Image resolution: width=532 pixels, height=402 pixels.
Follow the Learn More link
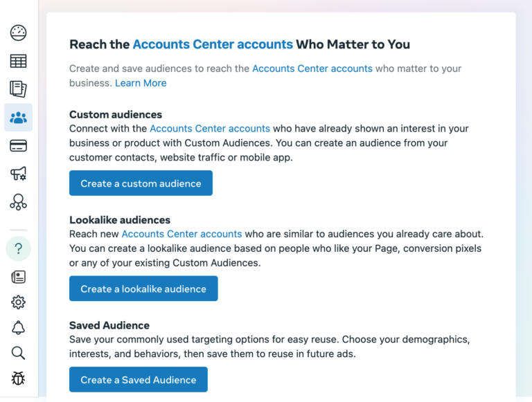pos(141,83)
